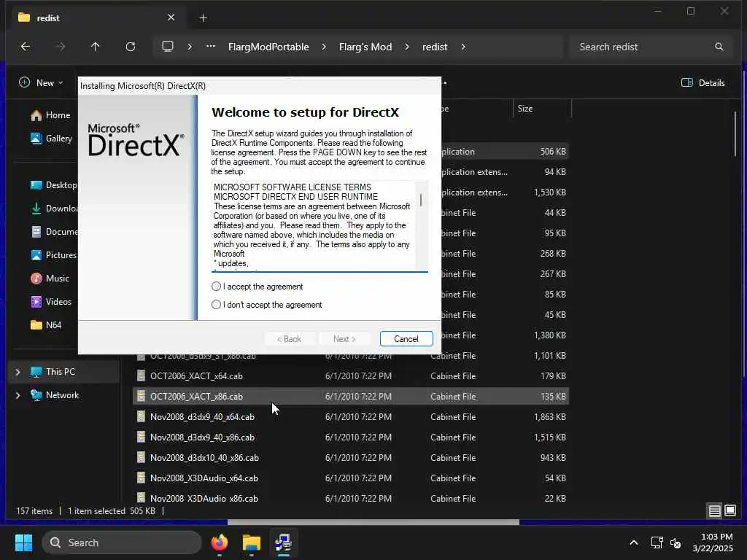
Task: Click the search magnifier icon in Explorer
Action: pos(719,47)
